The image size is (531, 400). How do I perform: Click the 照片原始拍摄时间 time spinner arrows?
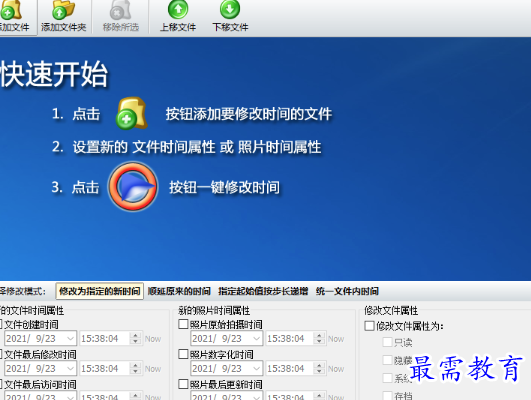pos(319,338)
